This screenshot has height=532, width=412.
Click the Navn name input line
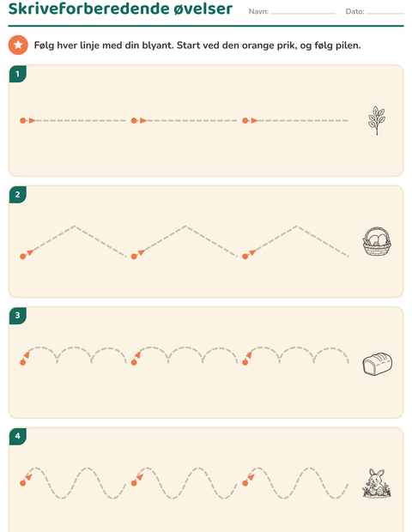pos(303,13)
